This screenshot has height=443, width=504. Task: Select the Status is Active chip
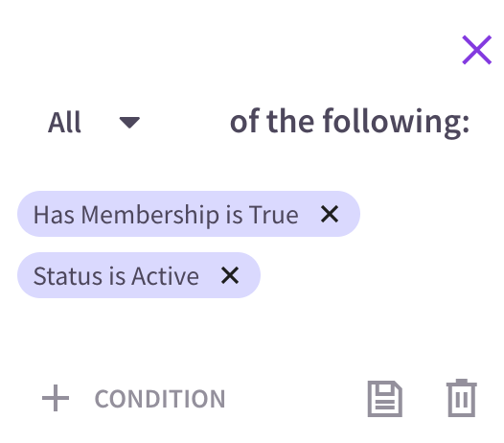coord(139,275)
